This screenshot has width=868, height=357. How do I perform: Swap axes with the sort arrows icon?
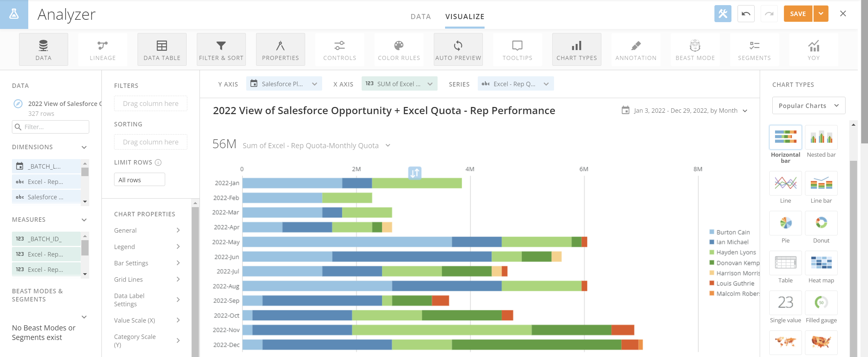point(415,173)
